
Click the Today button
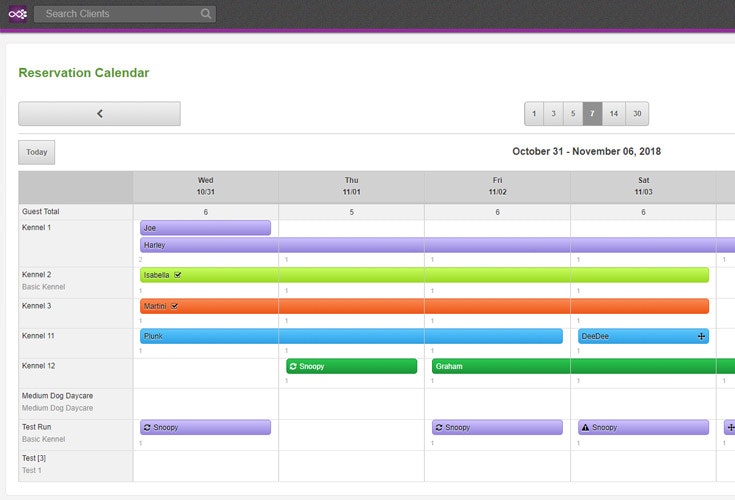[x=37, y=152]
